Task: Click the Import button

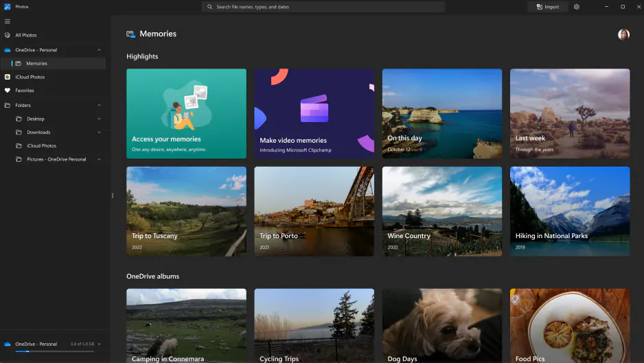Action: click(x=548, y=7)
